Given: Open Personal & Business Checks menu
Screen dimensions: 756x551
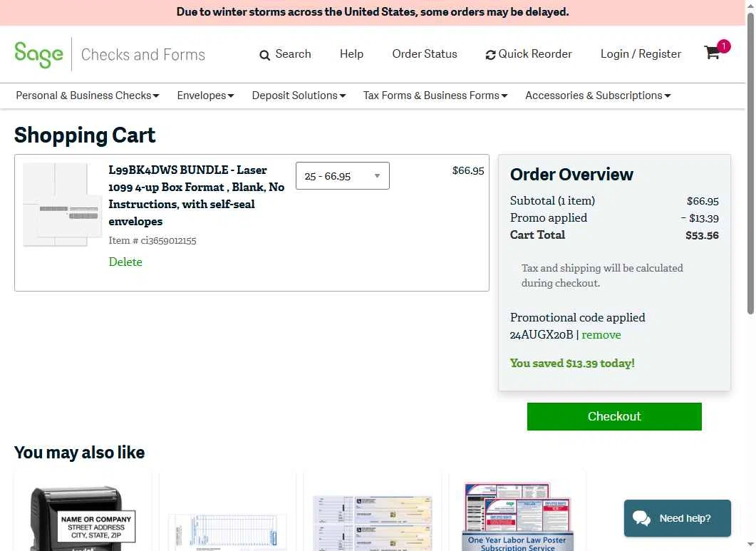Looking at the screenshot, I should (x=87, y=96).
